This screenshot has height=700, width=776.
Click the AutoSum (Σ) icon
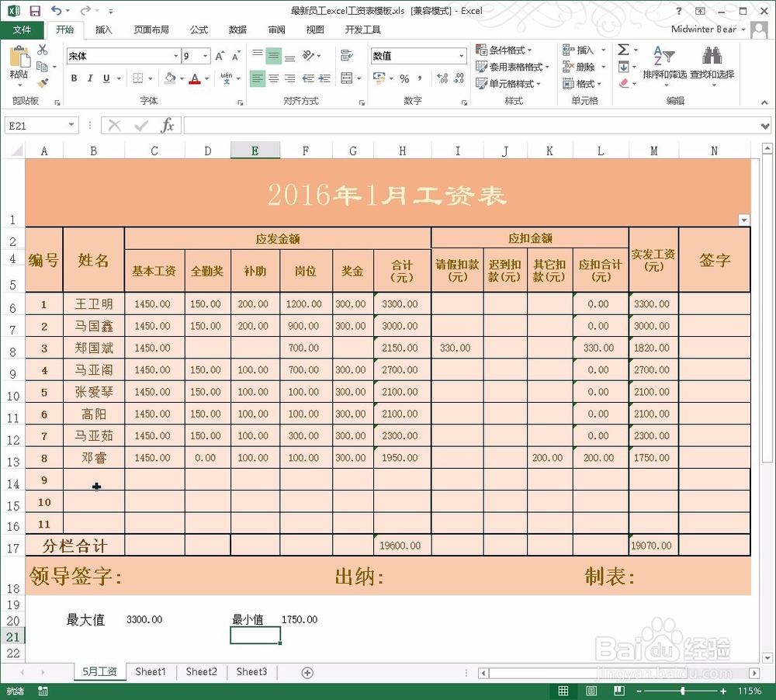(x=623, y=50)
